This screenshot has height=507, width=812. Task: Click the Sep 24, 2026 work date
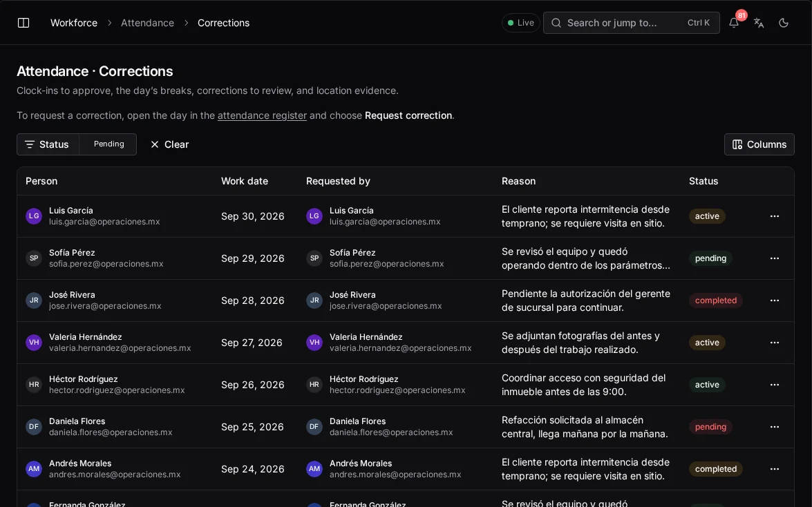pyautogui.click(x=253, y=469)
